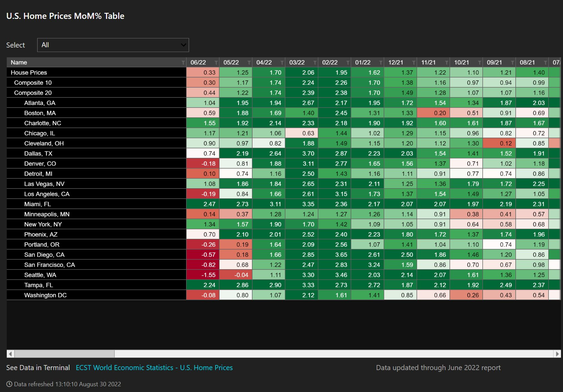Click the scroll-left arrow of horizontal scrollbar

coord(10,354)
